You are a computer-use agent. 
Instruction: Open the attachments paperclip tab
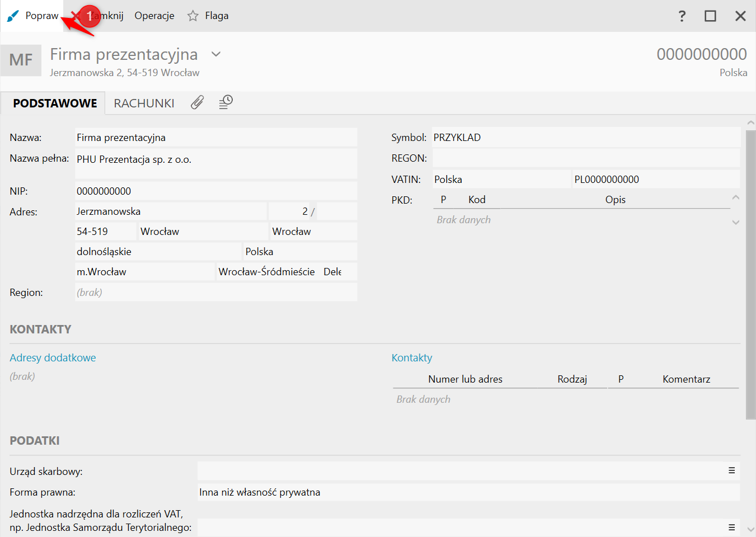pos(197,102)
